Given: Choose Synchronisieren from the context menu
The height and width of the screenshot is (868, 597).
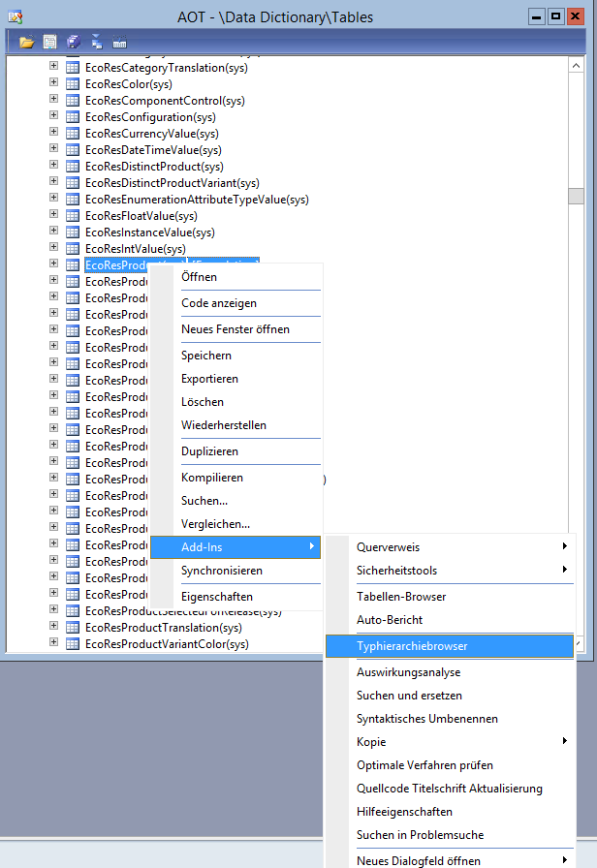Looking at the screenshot, I should click(236, 571).
